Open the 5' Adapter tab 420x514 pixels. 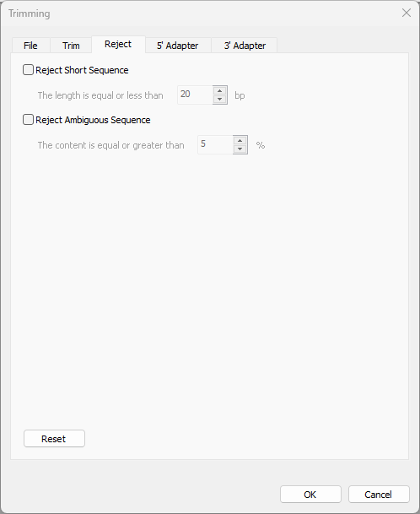(178, 46)
